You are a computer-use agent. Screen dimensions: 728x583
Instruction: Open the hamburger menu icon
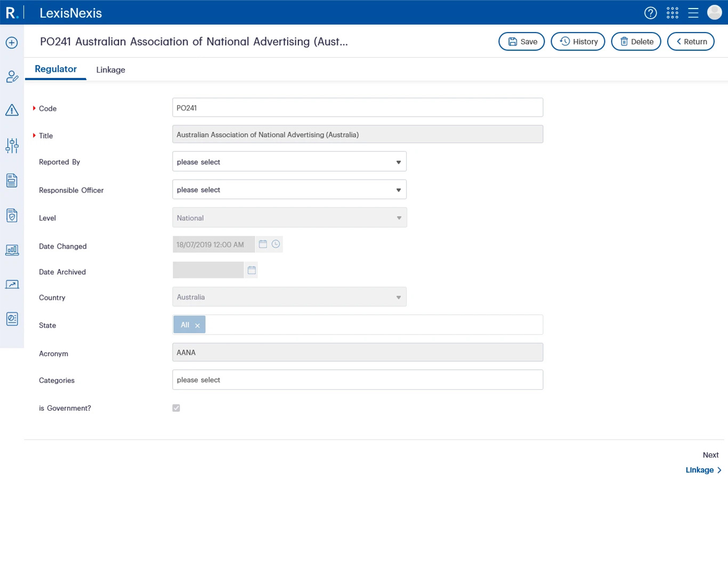coord(693,13)
